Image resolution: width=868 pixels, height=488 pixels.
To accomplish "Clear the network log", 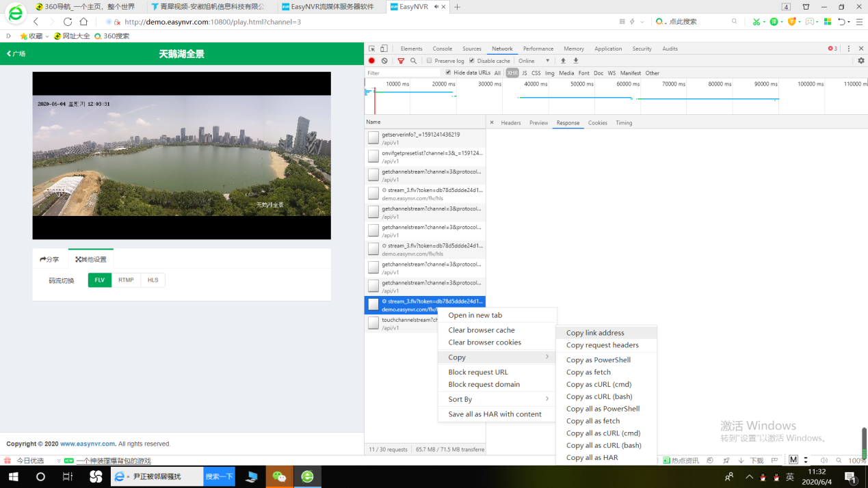I will point(384,61).
